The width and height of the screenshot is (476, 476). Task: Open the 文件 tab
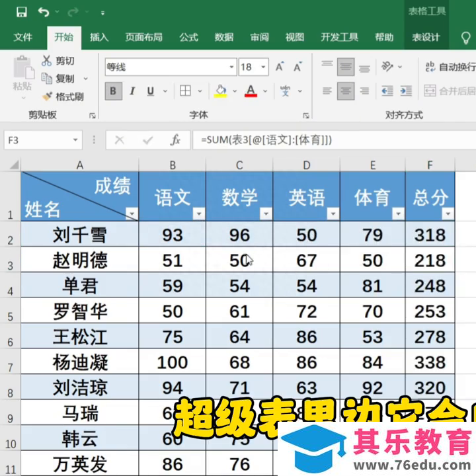(22, 37)
